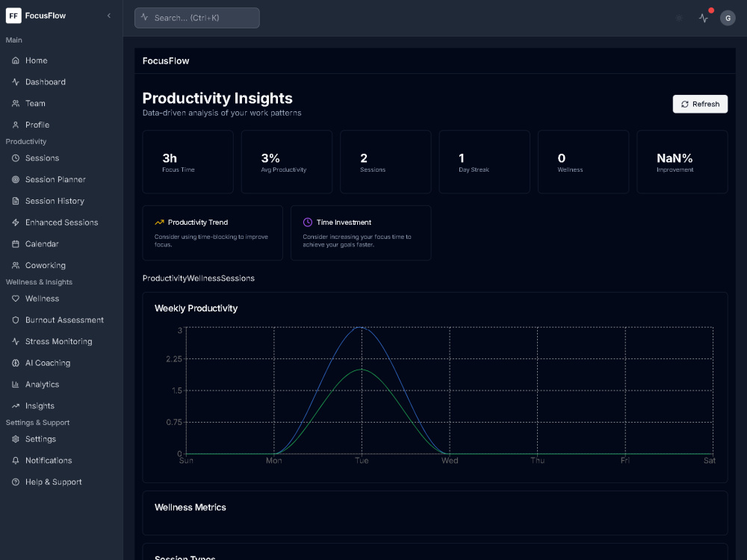
Task: Click the 1 Day Streak card
Action: pyautogui.click(x=485, y=162)
